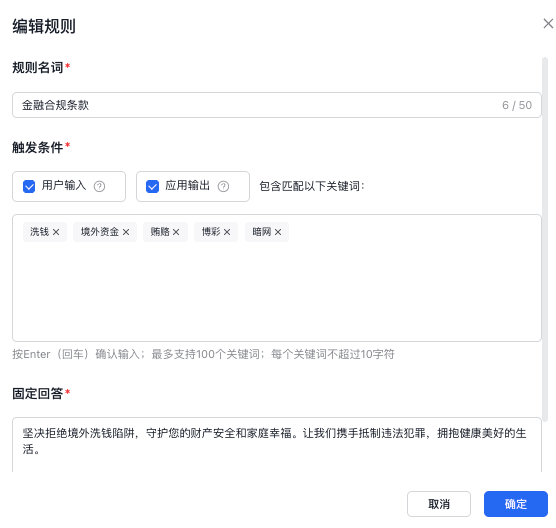Delete the 暗网 keyword tag
Viewport: 556px width, 528px height.
point(278,232)
